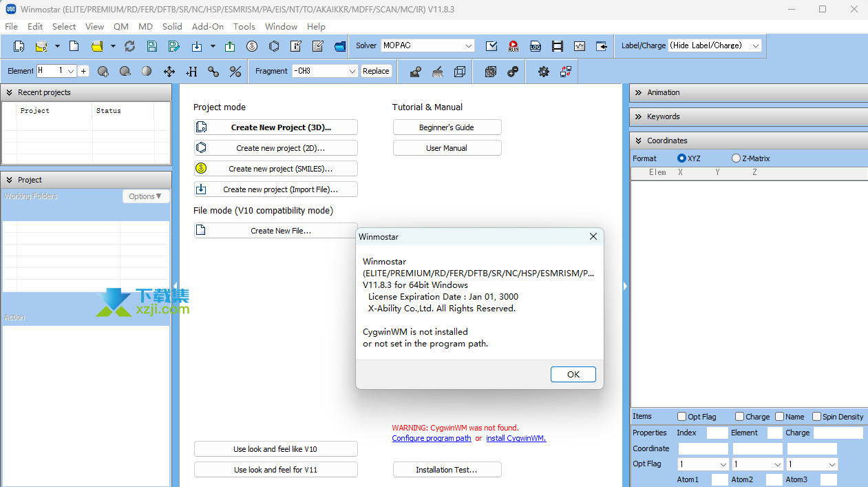Image resolution: width=868 pixels, height=487 pixels.
Task: Click Use look and feel like V10
Action: [276, 449]
